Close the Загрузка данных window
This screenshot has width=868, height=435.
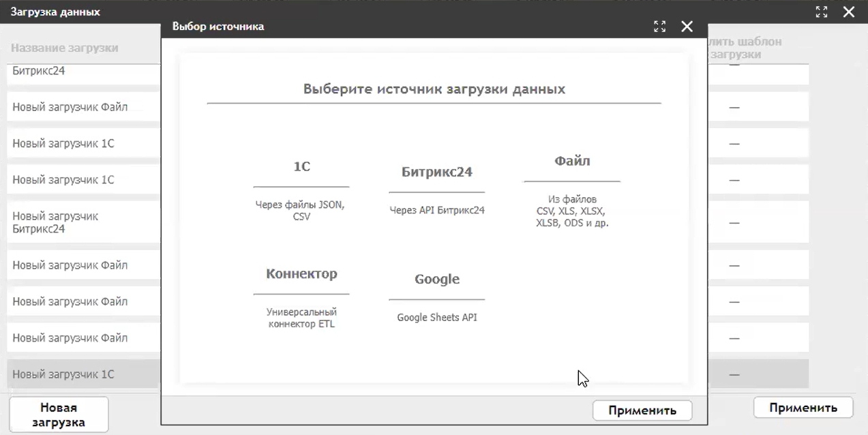point(848,12)
